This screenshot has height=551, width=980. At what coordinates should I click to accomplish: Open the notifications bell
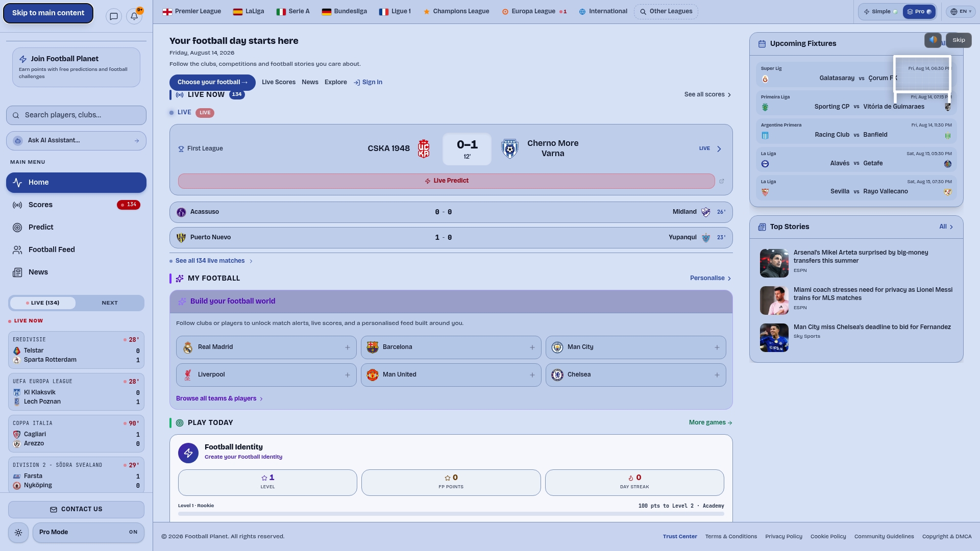pyautogui.click(x=134, y=16)
